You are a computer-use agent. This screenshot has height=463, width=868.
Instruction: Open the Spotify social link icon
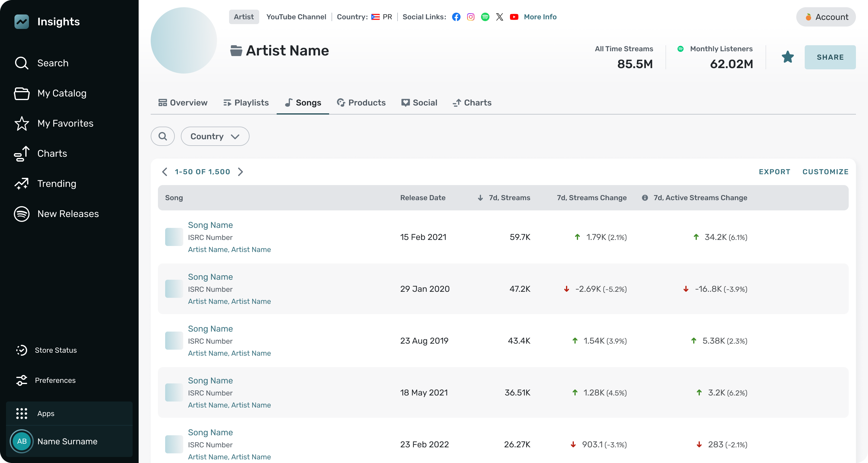(x=485, y=17)
